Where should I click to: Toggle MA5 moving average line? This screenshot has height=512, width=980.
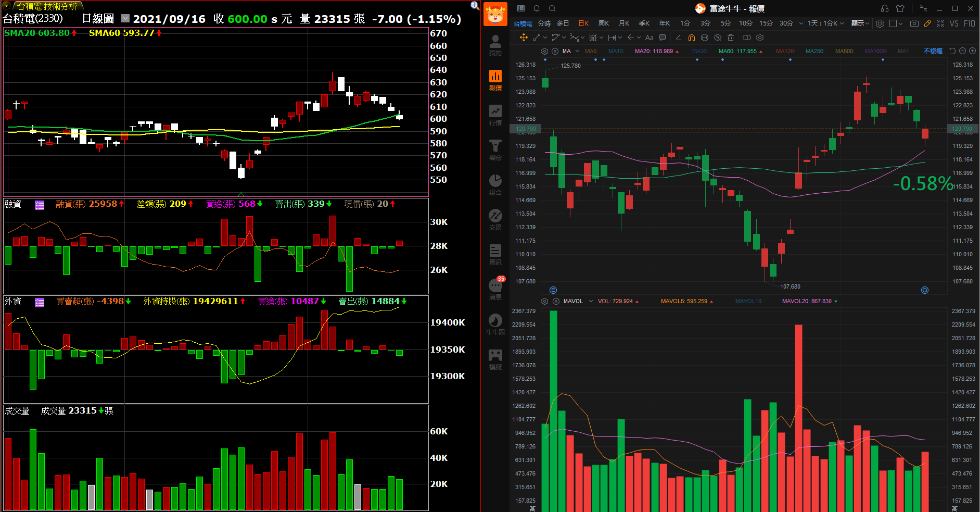[x=591, y=51]
